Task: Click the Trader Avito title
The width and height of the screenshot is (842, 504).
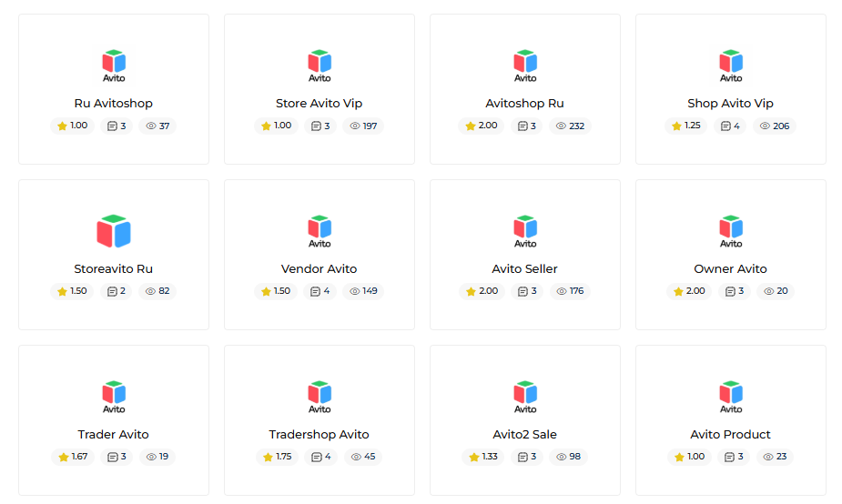Action: (x=113, y=434)
